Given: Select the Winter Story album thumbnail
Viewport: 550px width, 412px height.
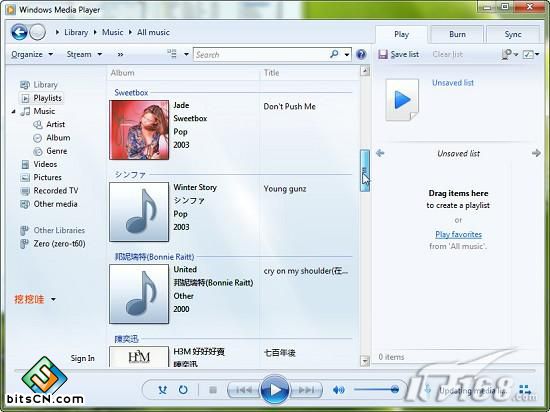Looking at the screenshot, I should 139,212.
